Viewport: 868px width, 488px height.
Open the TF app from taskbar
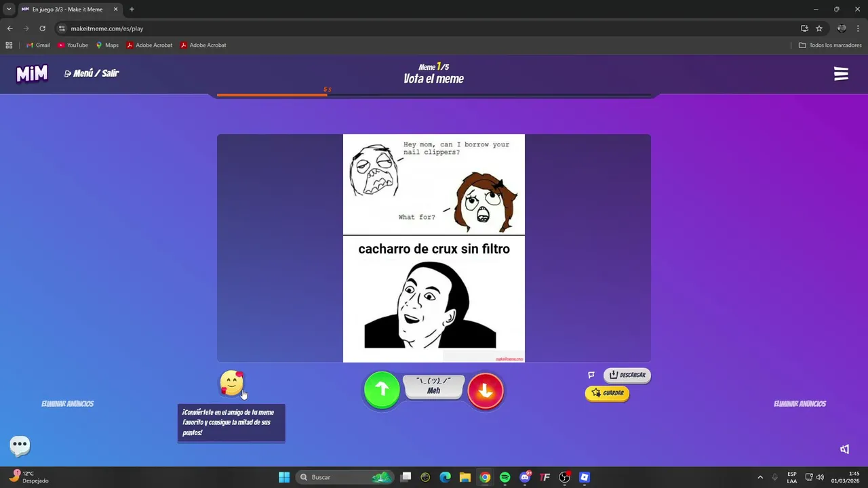click(545, 477)
